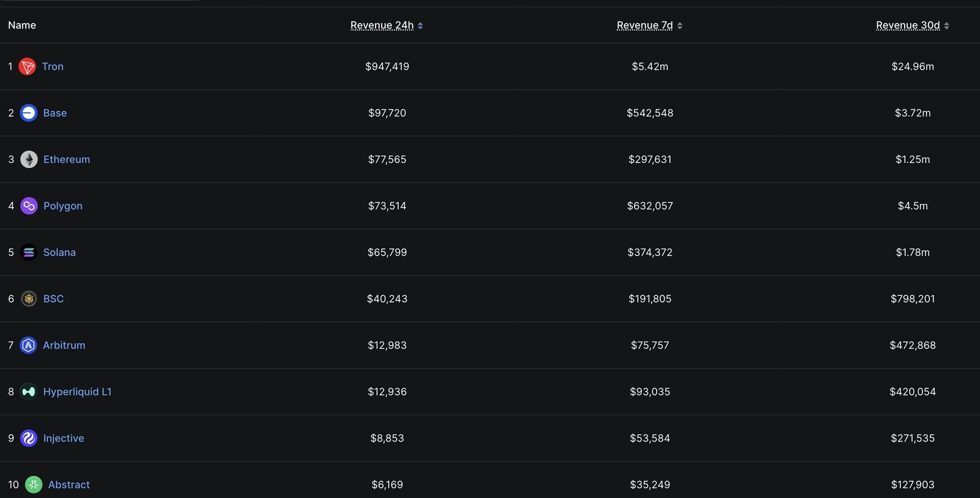
Task: Open the Hyperliquid L1 link
Action: (77, 392)
